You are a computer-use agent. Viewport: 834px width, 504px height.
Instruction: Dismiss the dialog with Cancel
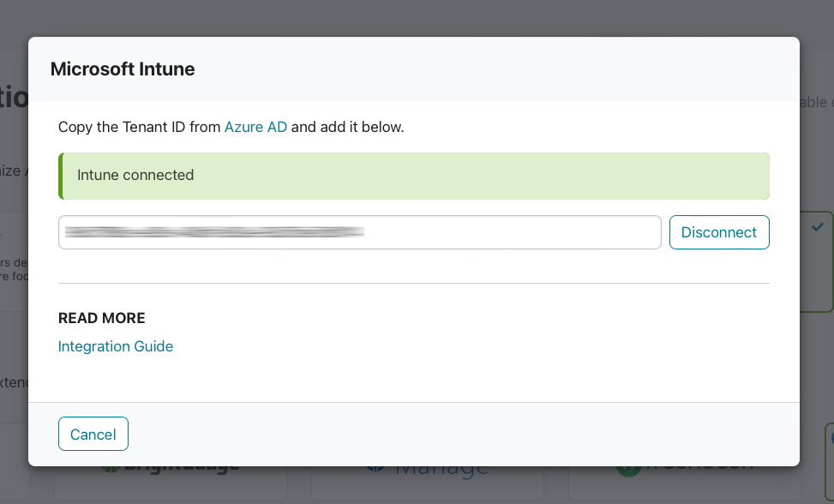click(93, 434)
